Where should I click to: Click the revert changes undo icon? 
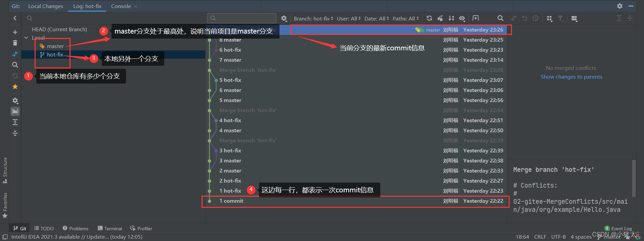525,18
